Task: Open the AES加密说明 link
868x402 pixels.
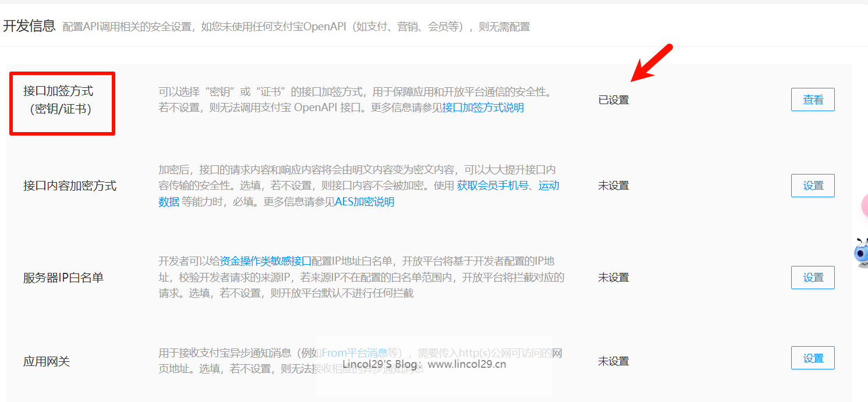Action: 365,202
